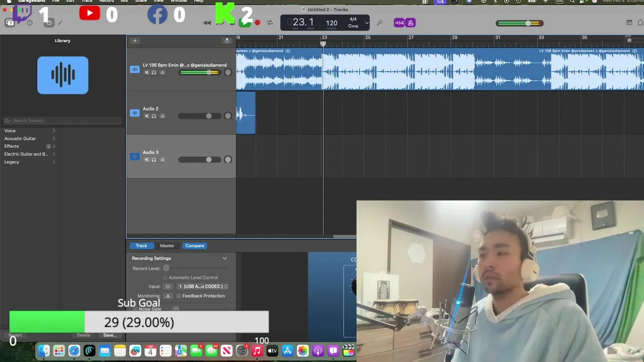Toggle the 1234 Count-in button

(x=399, y=23)
